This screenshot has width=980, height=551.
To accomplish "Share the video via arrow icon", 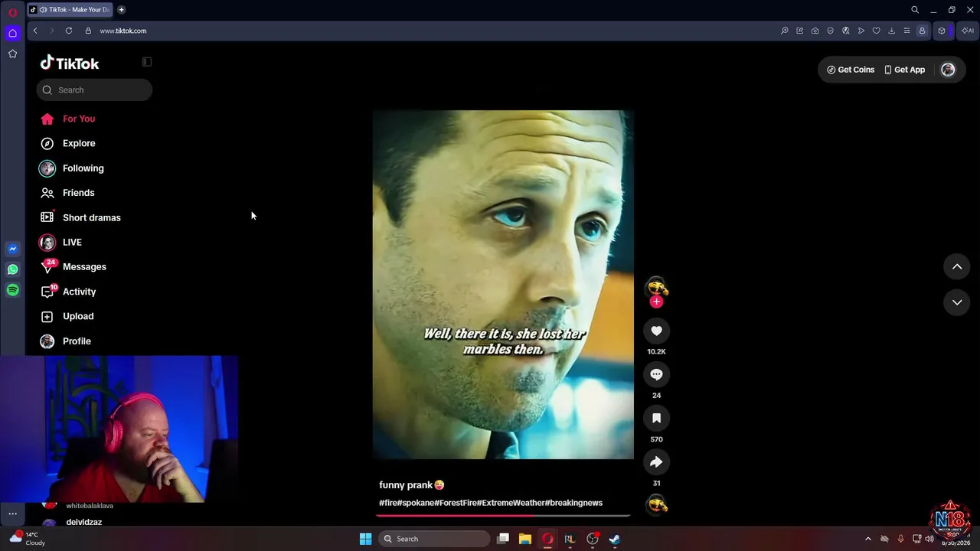I will [x=656, y=462].
